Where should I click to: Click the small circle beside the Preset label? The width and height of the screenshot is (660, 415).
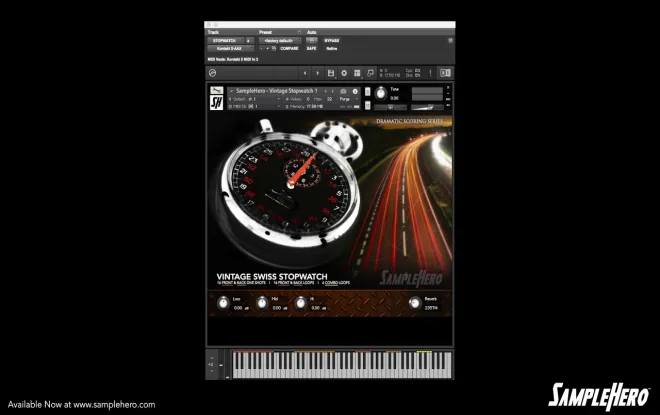point(299,32)
